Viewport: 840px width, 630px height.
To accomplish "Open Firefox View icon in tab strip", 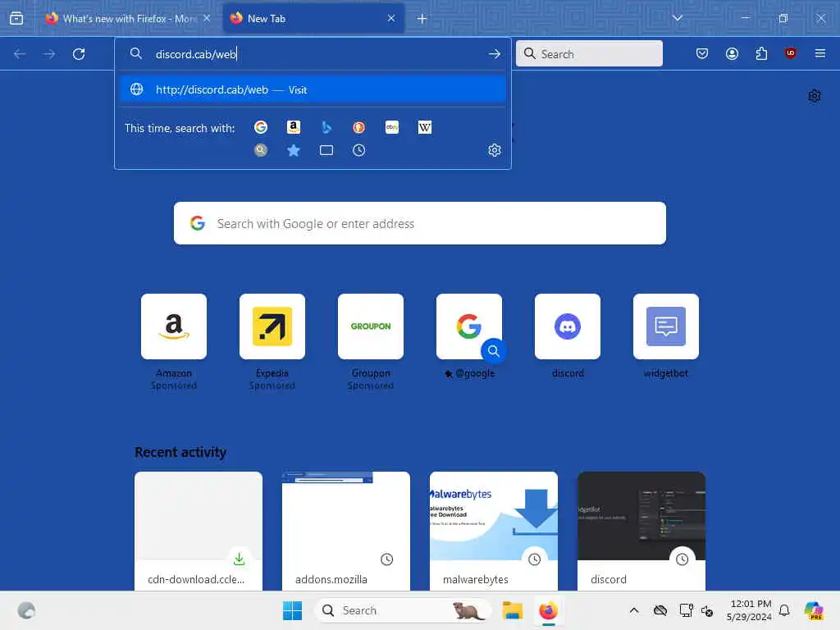I will coord(16,18).
